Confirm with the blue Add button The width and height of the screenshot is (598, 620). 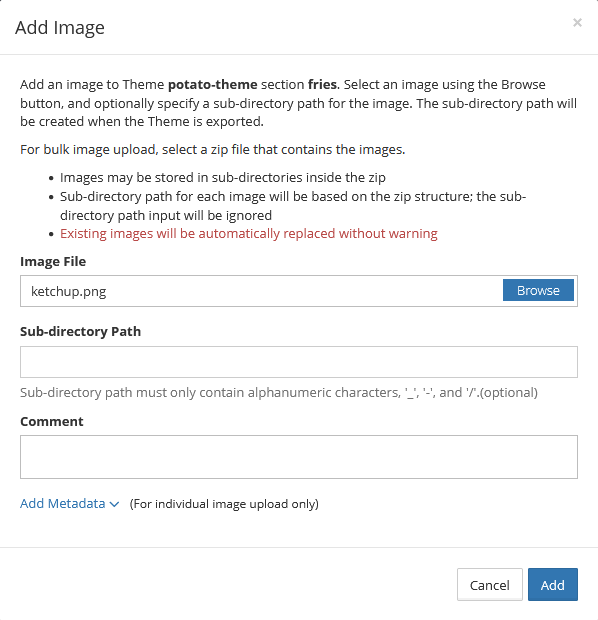pyautogui.click(x=553, y=584)
